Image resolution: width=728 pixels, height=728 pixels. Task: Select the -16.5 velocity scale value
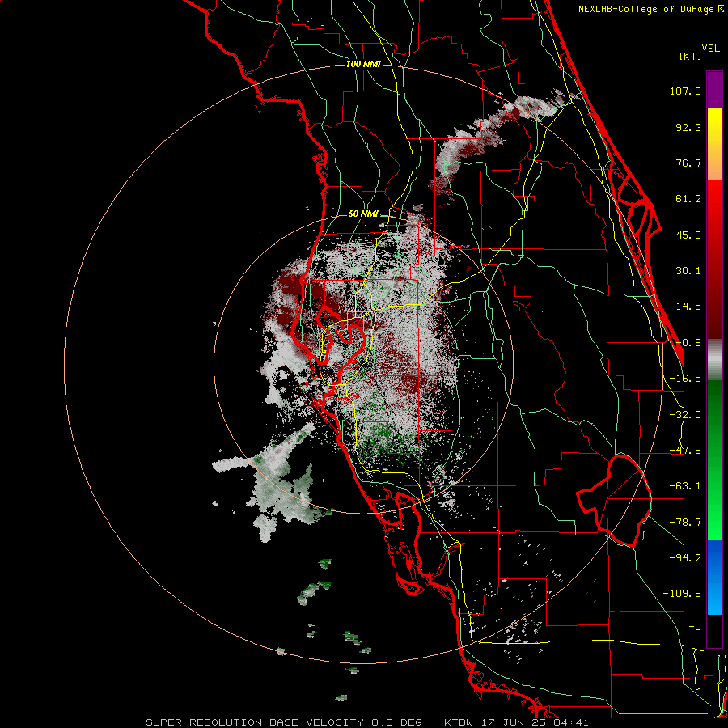point(685,378)
